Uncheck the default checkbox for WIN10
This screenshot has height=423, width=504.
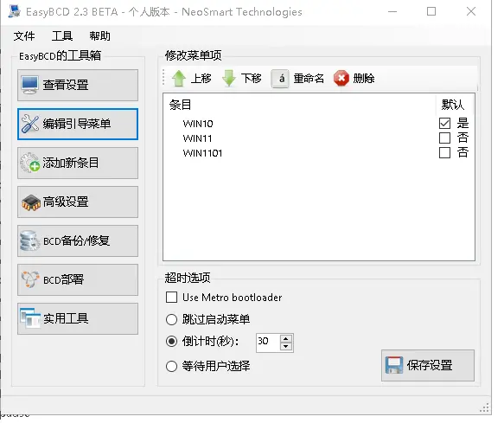(x=445, y=123)
